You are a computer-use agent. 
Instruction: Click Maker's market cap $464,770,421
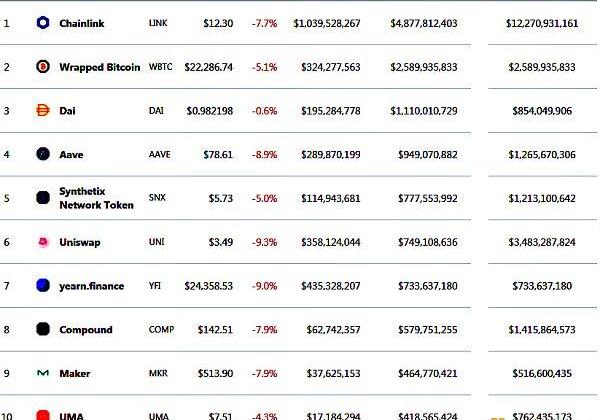click(x=427, y=373)
